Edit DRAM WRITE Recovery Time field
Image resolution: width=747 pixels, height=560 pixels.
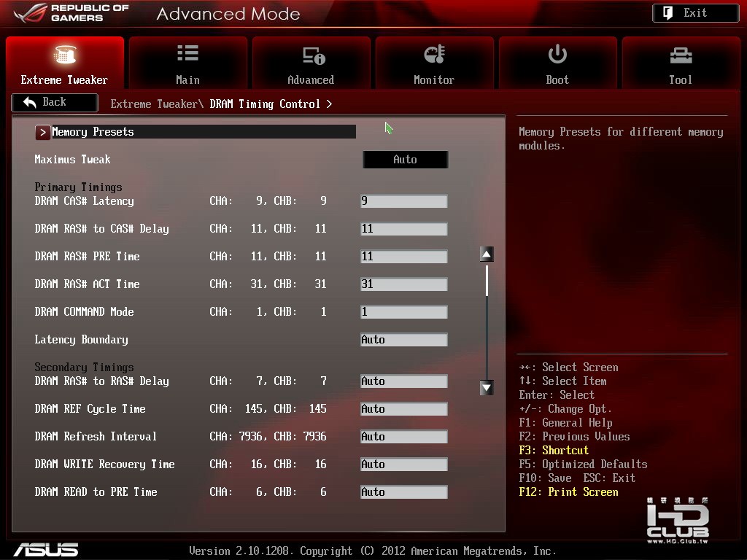coord(404,464)
